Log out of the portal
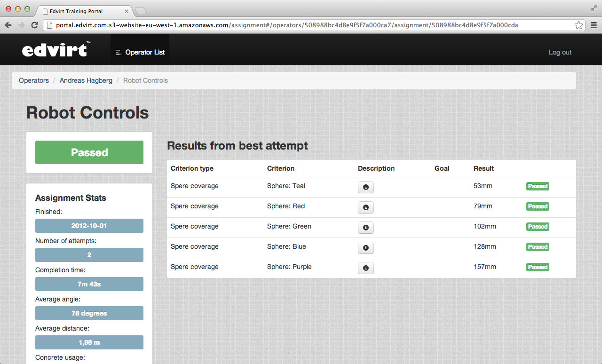 coord(560,52)
